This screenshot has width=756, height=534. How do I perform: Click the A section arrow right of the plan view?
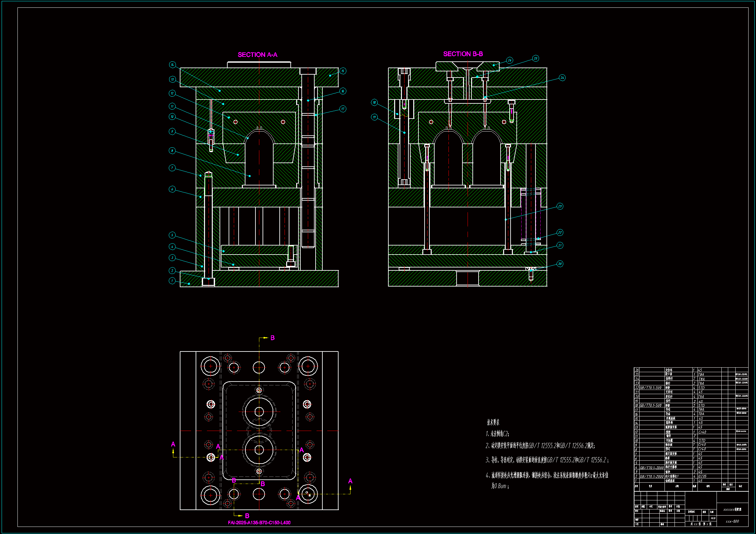[350, 481]
